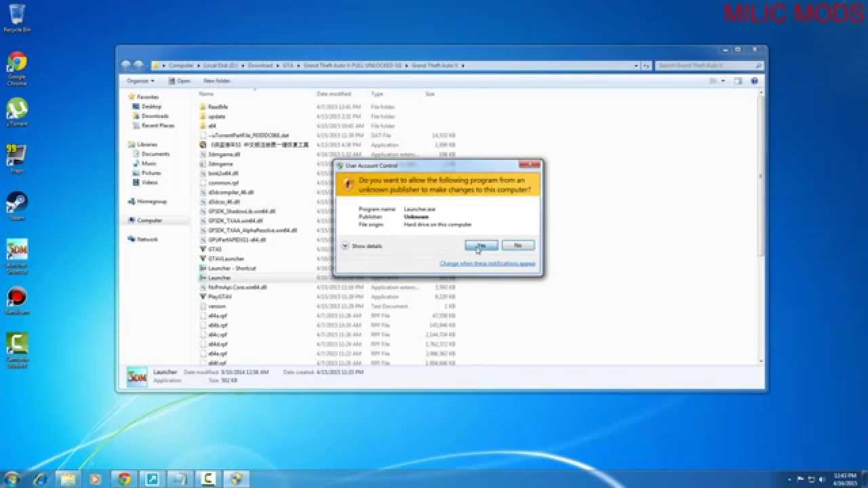Select Computer in navigation pane
868x488 pixels.
pyautogui.click(x=145, y=220)
